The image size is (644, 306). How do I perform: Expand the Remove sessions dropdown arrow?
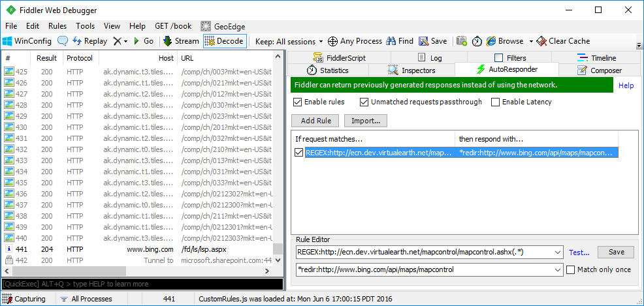(125, 41)
